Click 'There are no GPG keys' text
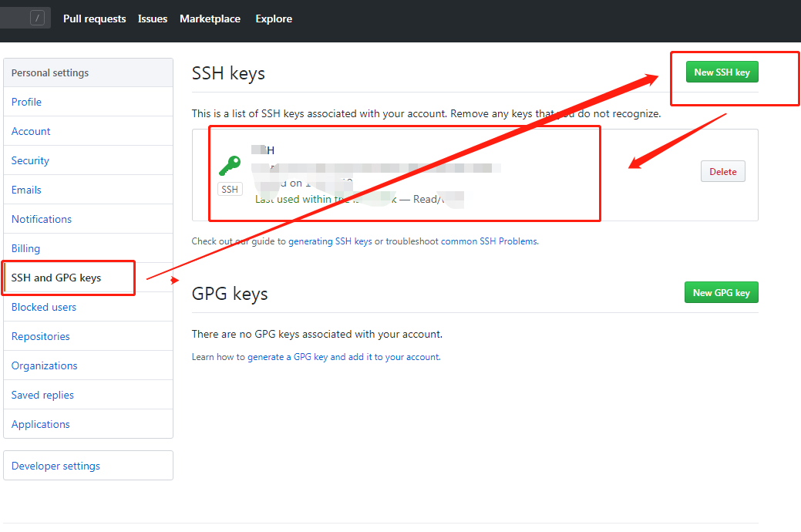The image size is (801, 532). [x=317, y=334]
